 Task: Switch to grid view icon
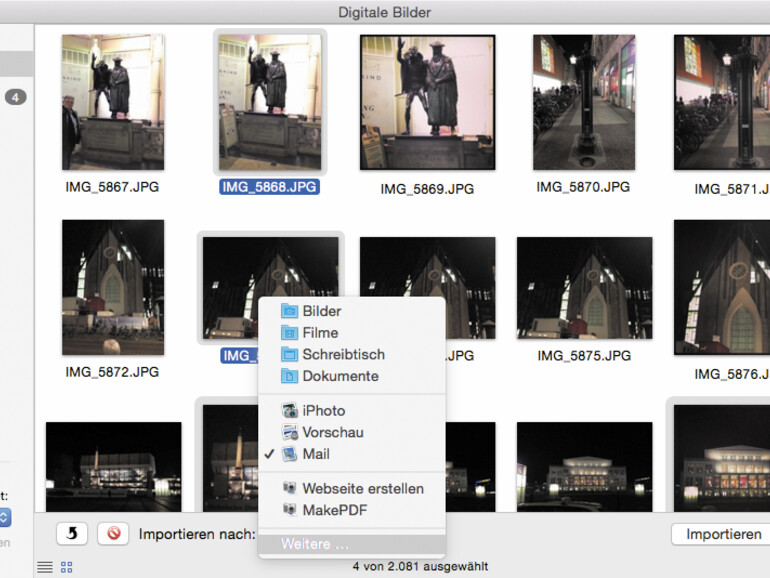66,567
